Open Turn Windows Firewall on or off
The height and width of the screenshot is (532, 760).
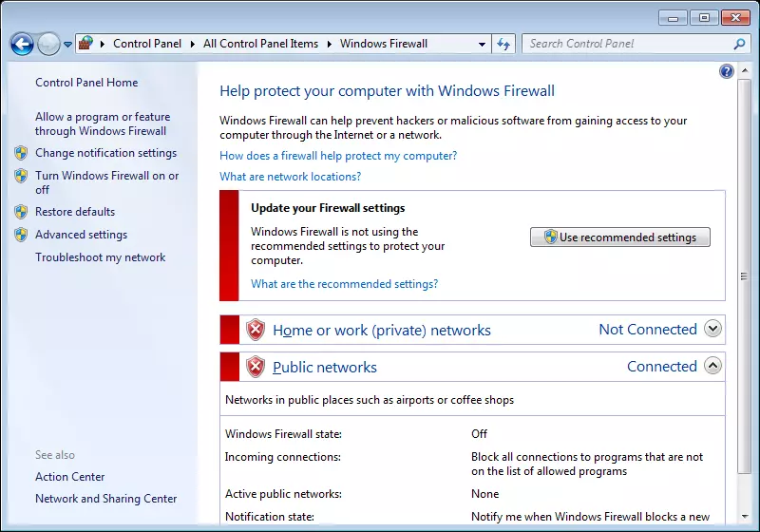click(x=106, y=182)
